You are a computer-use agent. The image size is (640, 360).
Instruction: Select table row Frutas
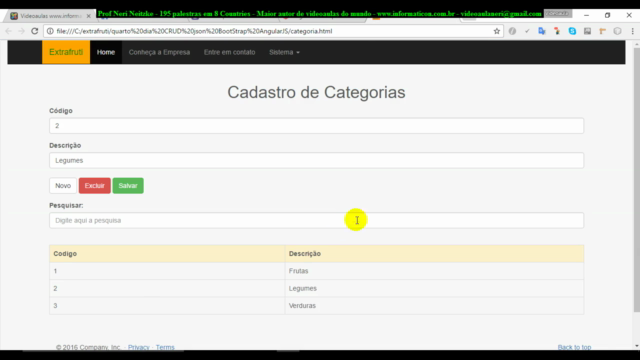316,271
